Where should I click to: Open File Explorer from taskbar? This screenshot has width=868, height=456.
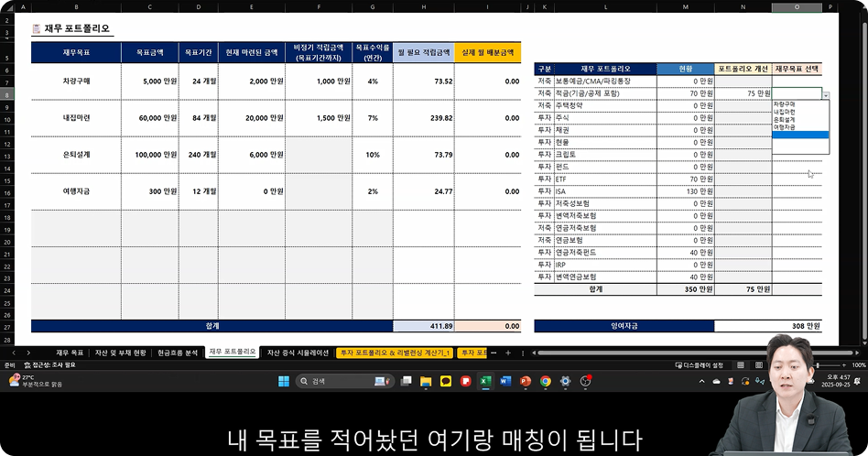[426, 381]
